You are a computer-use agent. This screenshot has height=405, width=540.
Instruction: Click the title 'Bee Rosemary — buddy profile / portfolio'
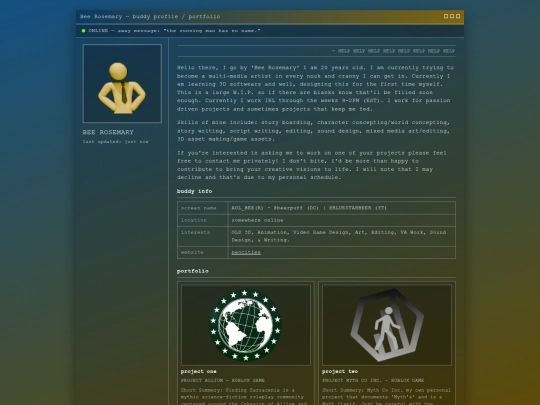(x=150, y=17)
